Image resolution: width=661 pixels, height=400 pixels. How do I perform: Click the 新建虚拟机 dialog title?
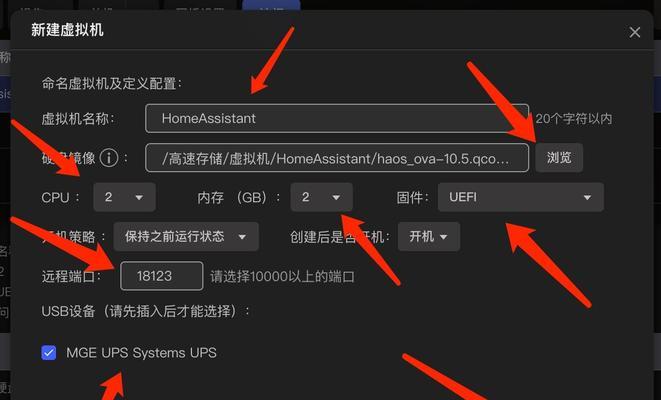[x=67, y=30]
